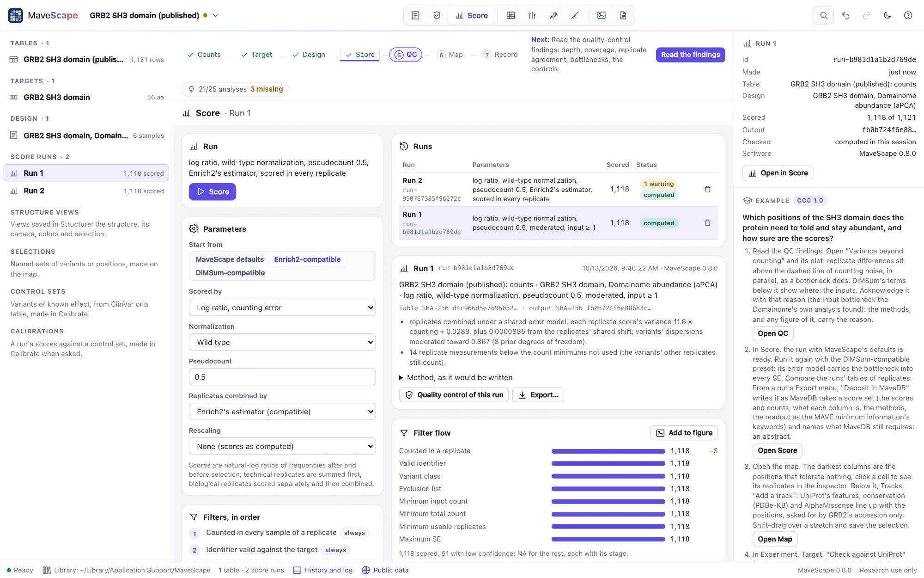
Task: Go to the Target step
Action: click(256, 55)
